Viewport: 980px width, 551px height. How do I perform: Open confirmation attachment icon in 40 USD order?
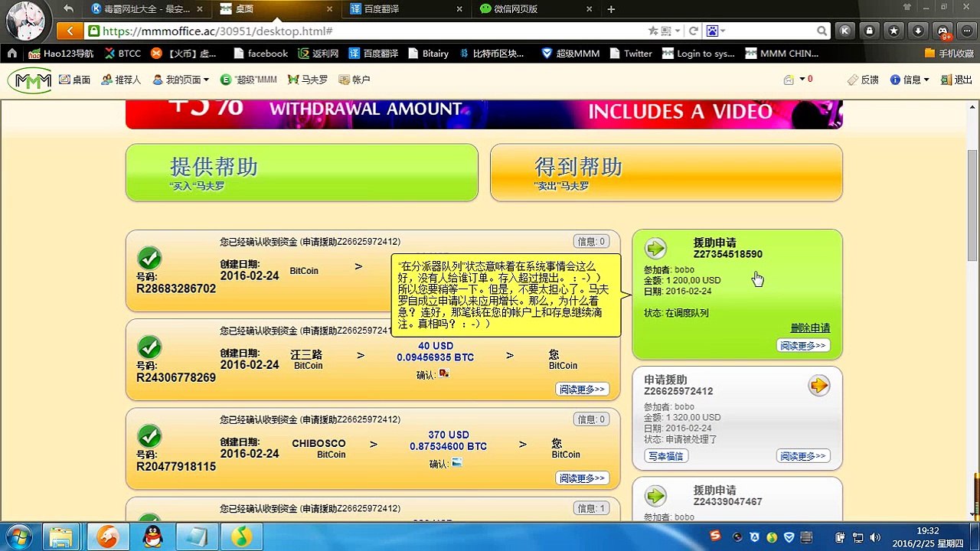[443, 374]
